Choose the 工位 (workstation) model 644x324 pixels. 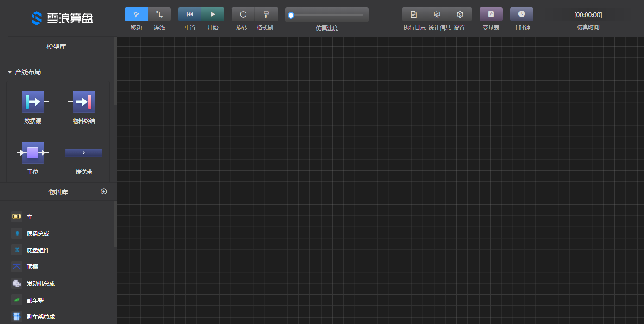coord(33,153)
